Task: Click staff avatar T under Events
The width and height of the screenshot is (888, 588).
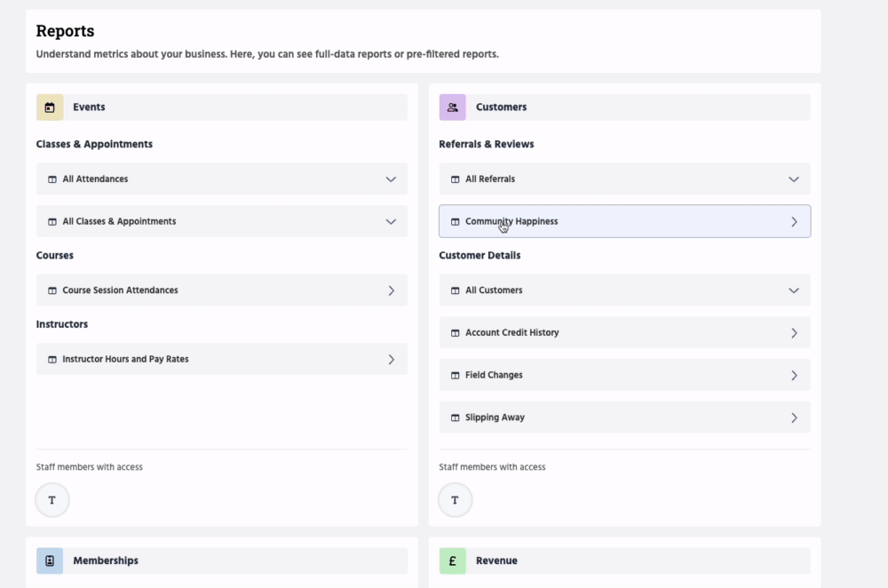Action: pos(52,500)
